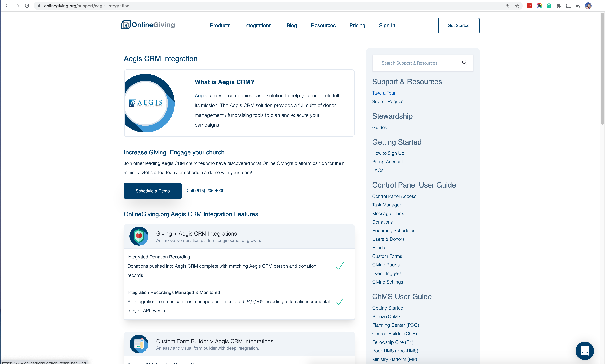Open Stewardship Guides link
This screenshot has width=605, height=364.
click(x=379, y=128)
